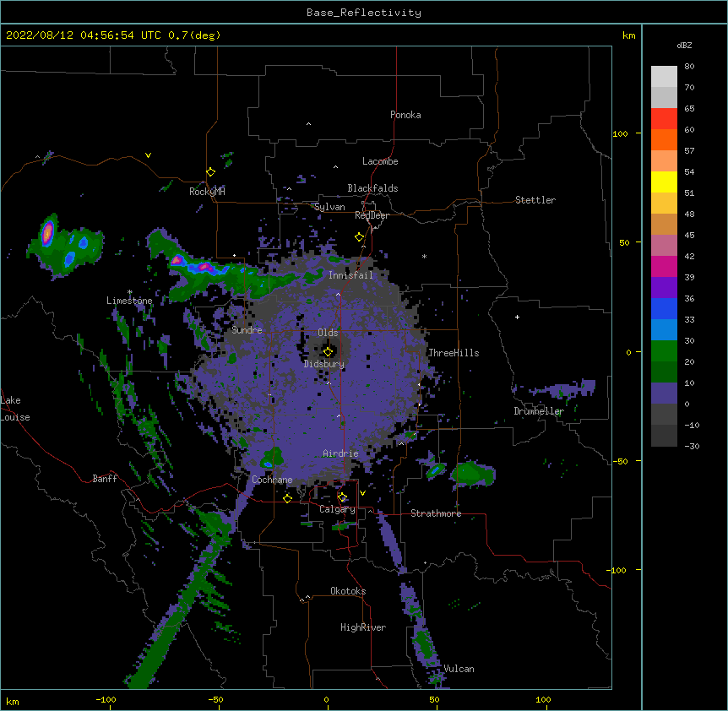This screenshot has width=728, height=711.
Task: Click the ThreeHills label
Action: click(454, 353)
